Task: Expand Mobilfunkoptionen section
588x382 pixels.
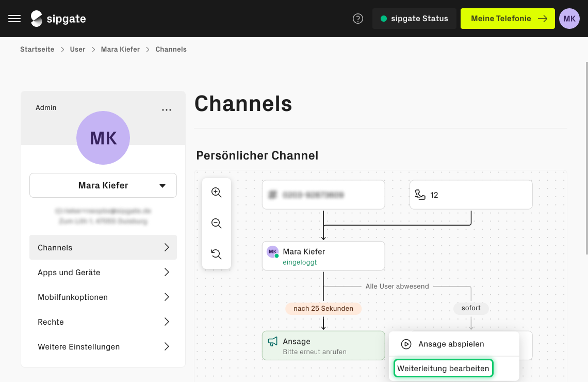Action: pyautogui.click(x=103, y=297)
